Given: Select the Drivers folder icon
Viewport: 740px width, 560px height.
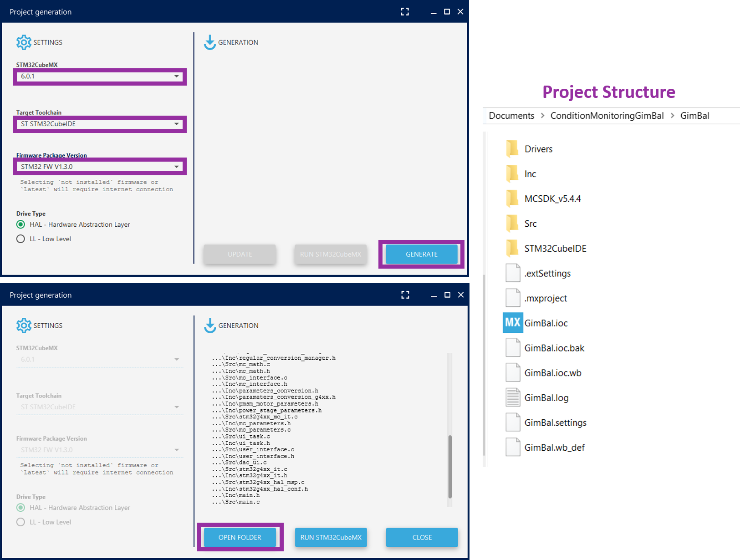Looking at the screenshot, I should pyautogui.click(x=512, y=149).
